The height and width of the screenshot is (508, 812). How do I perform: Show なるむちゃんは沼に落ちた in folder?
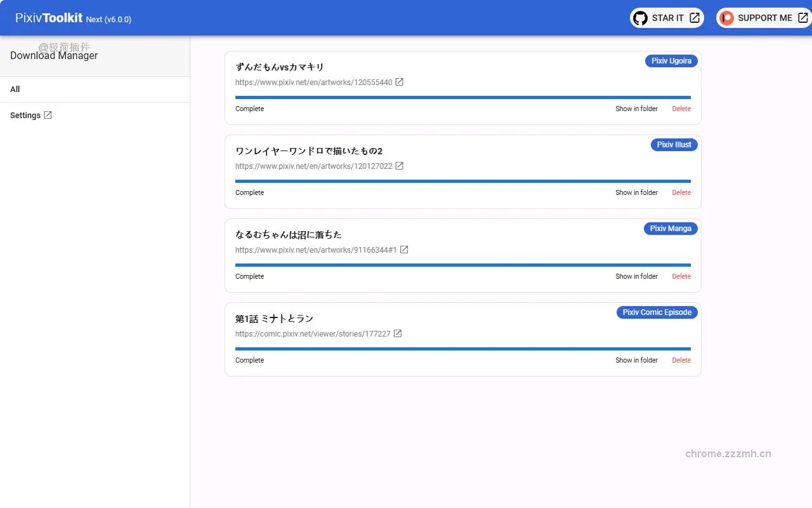[x=636, y=276]
